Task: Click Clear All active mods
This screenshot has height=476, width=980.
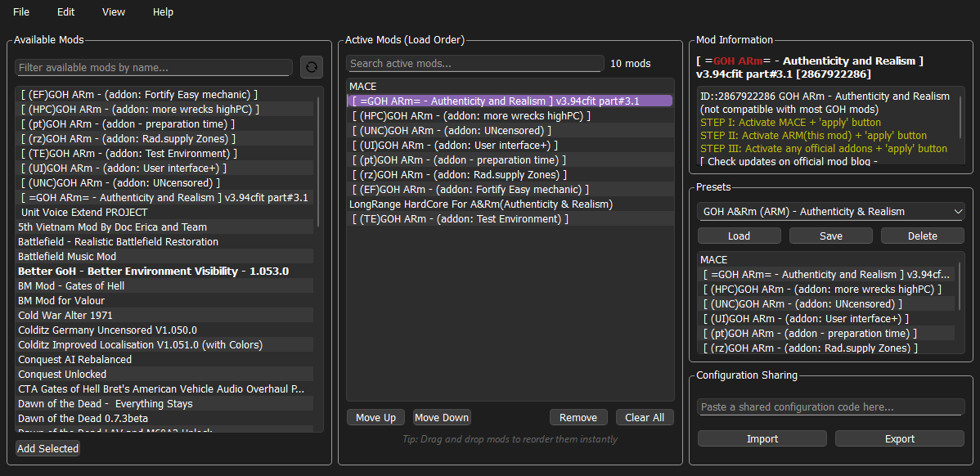Action: pyautogui.click(x=644, y=417)
